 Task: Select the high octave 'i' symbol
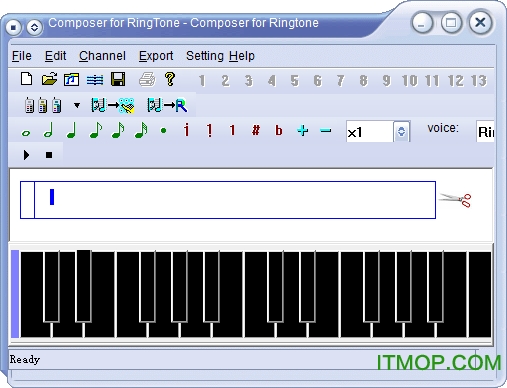186,130
